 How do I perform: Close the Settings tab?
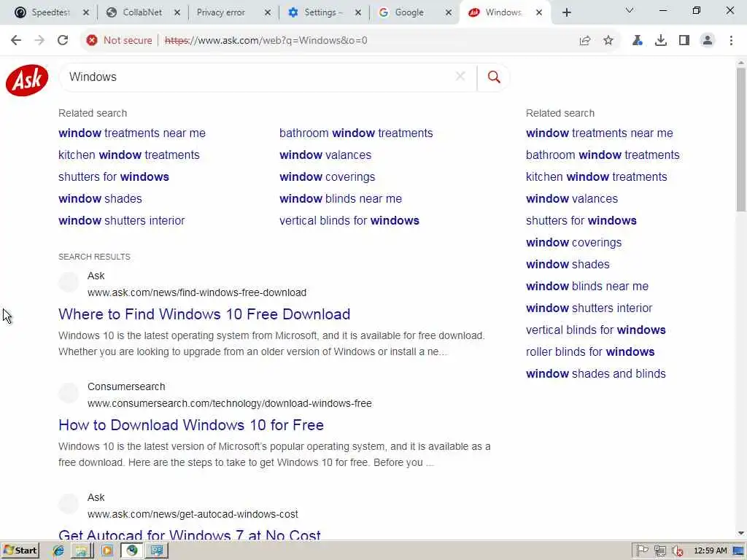(x=358, y=13)
